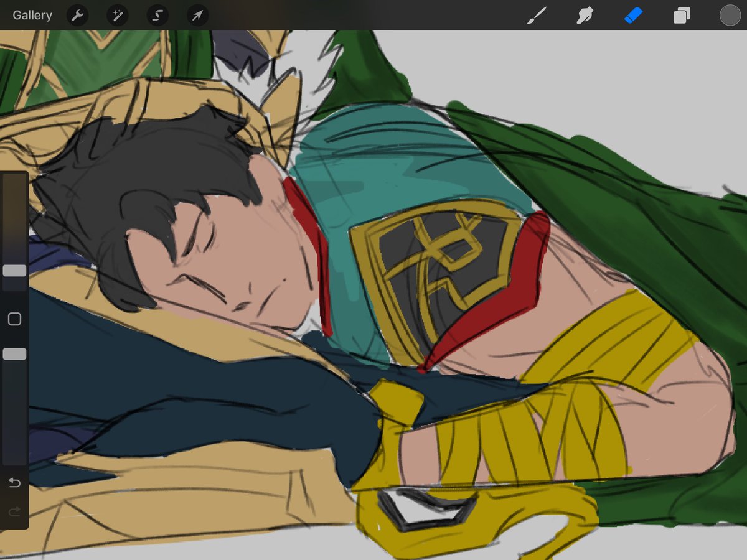Select the Transform arrow tool
Viewport: 747px width, 560px height.
pos(197,15)
